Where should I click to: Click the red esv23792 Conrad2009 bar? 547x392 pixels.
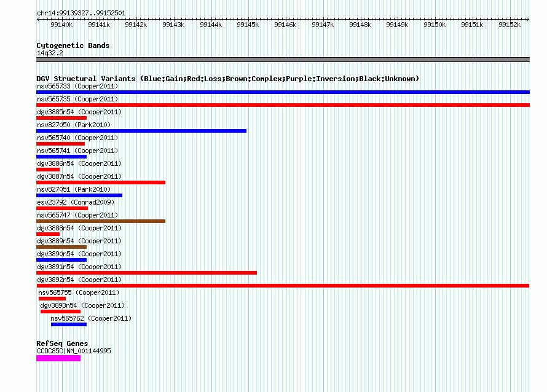pos(62,208)
